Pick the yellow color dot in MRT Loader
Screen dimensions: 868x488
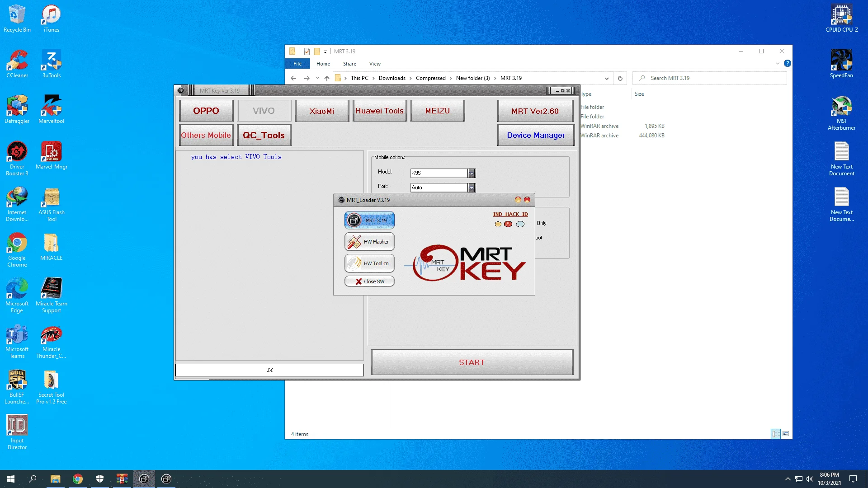click(498, 224)
